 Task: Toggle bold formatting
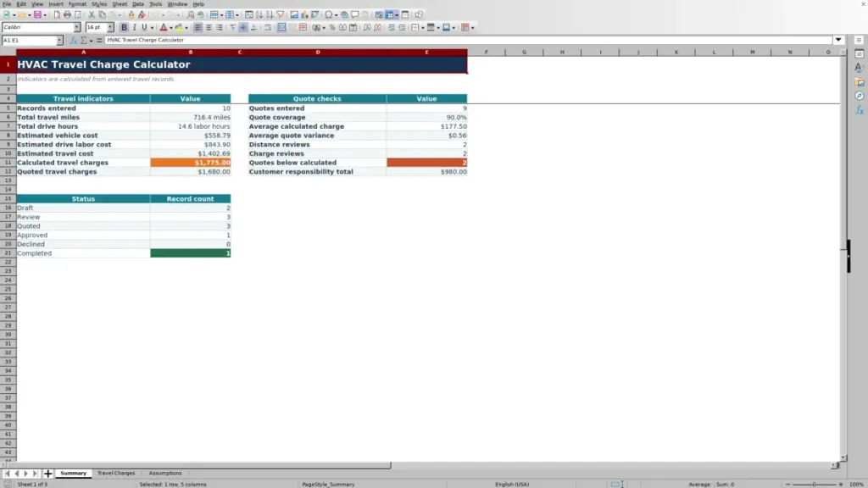(124, 27)
